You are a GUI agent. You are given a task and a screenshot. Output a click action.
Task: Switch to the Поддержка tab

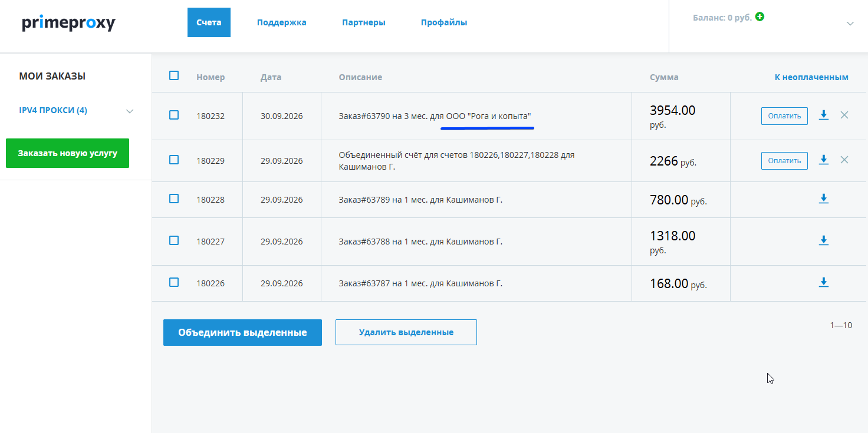(x=282, y=22)
